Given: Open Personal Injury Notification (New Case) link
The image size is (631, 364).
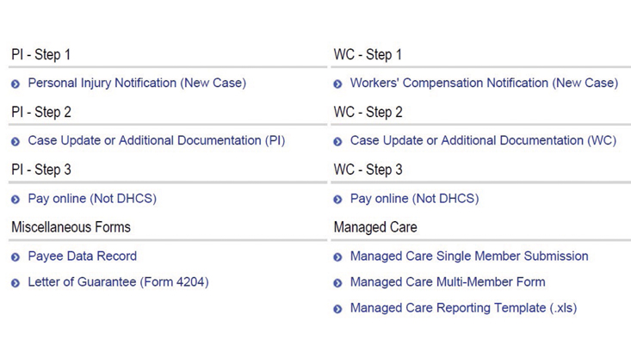Looking at the screenshot, I should point(137,83).
